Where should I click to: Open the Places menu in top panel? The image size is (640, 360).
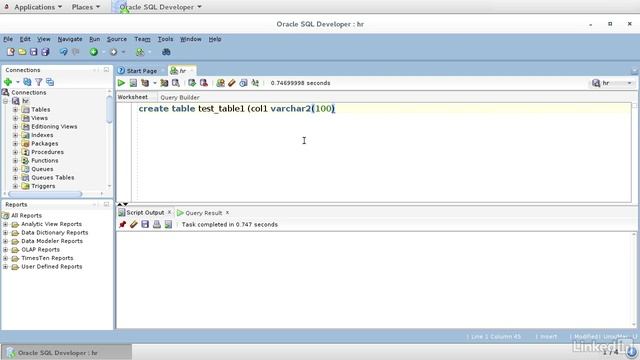[x=86, y=7]
